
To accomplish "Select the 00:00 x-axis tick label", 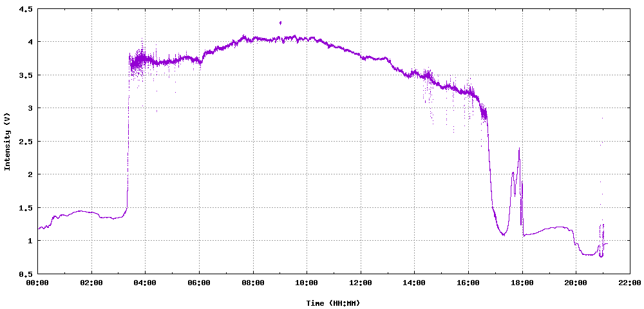I will coord(37,283).
